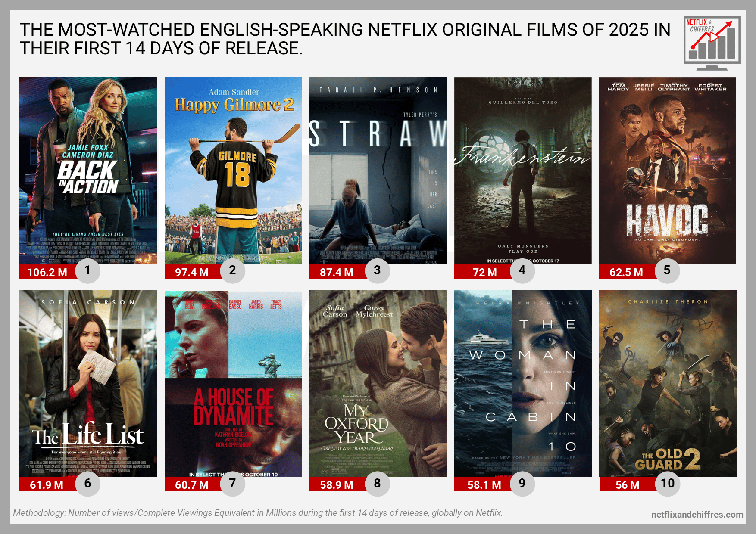Open the My Oxford Year poster
756x534 pixels.
[x=378, y=383]
